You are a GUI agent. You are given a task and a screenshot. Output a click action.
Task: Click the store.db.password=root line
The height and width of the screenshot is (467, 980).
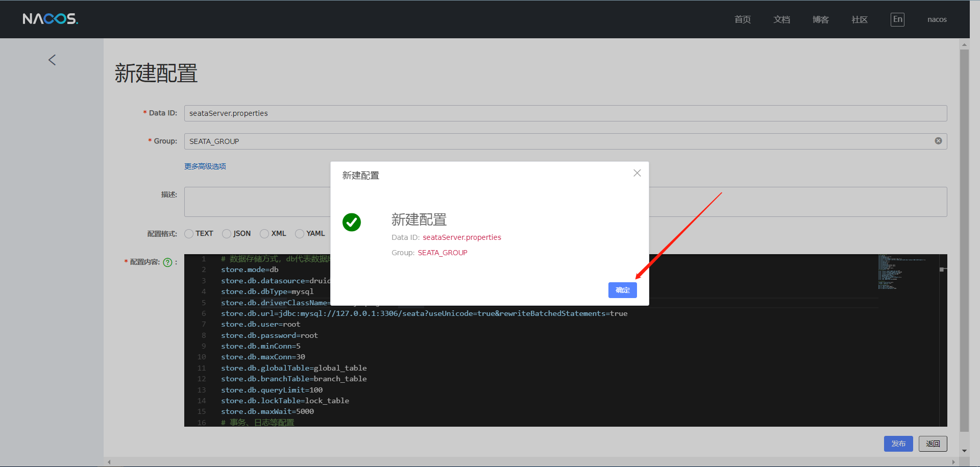(269, 335)
